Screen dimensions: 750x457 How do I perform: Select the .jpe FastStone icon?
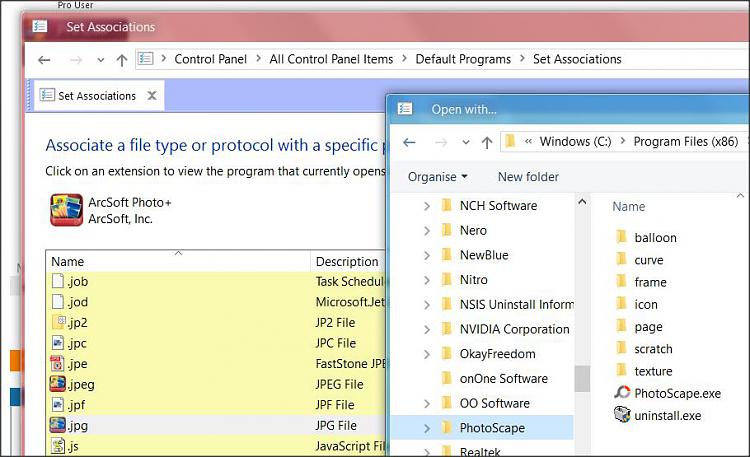coord(57,363)
